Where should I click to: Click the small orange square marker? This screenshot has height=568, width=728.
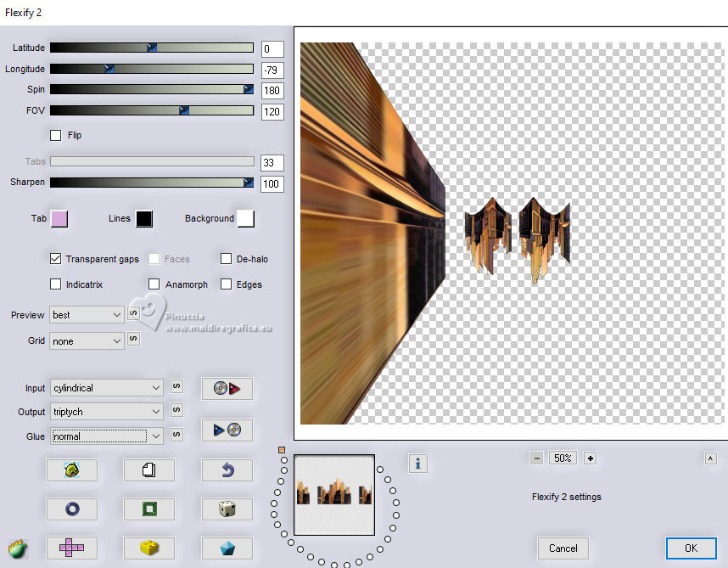point(282,450)
